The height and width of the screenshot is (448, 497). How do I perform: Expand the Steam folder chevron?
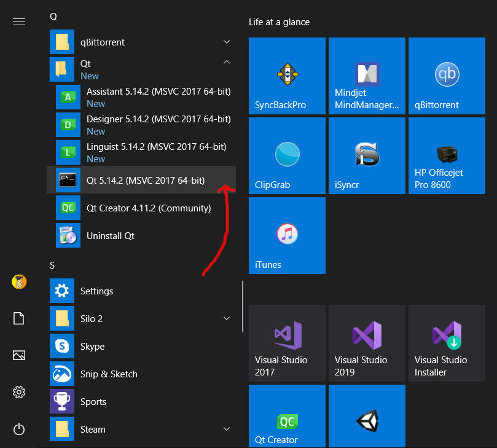[227, 429]
